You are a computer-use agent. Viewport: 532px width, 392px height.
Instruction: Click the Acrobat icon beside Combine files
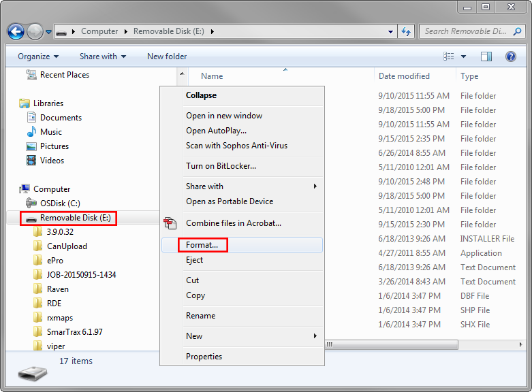pyautogui.click(x=170, y=223)
